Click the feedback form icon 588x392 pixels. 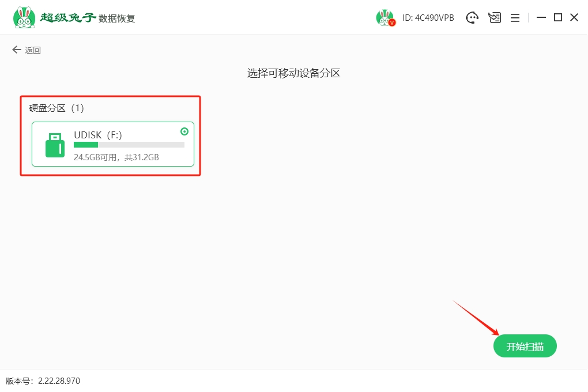pos(495,18)
